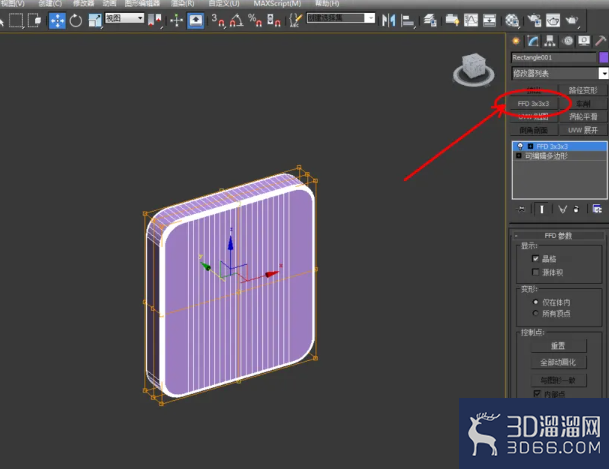Click the 涡轮平滑 modifier button
The width and height of the screenshot is (609, 469).
pos(583,117)
